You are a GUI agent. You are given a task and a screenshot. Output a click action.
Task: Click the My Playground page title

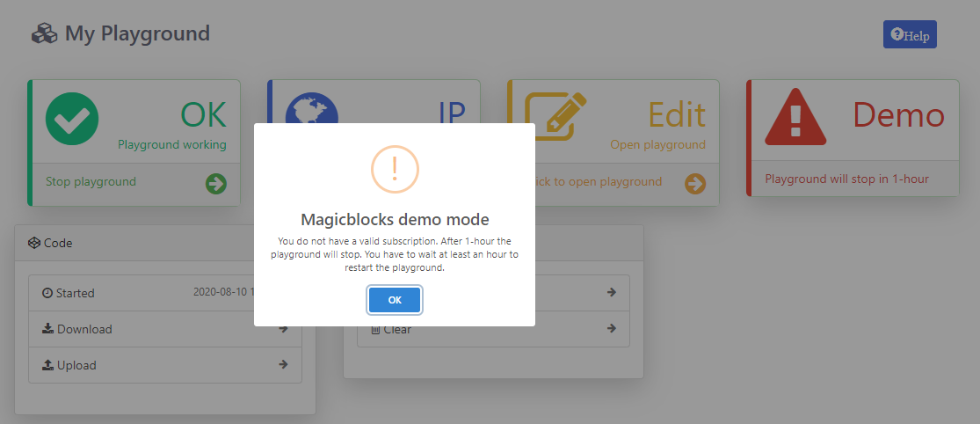[x=137, y=33]
